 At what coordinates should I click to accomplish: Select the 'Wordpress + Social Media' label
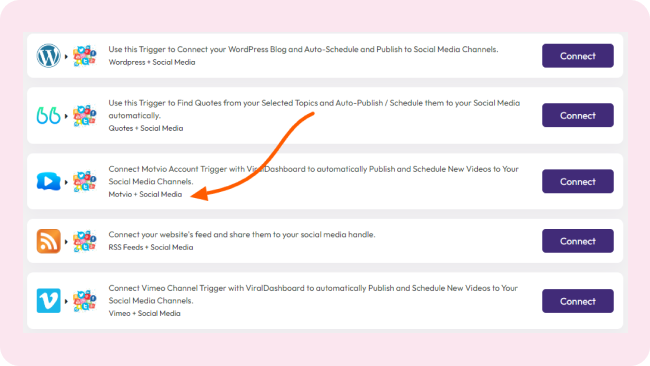tap(152, 62)
